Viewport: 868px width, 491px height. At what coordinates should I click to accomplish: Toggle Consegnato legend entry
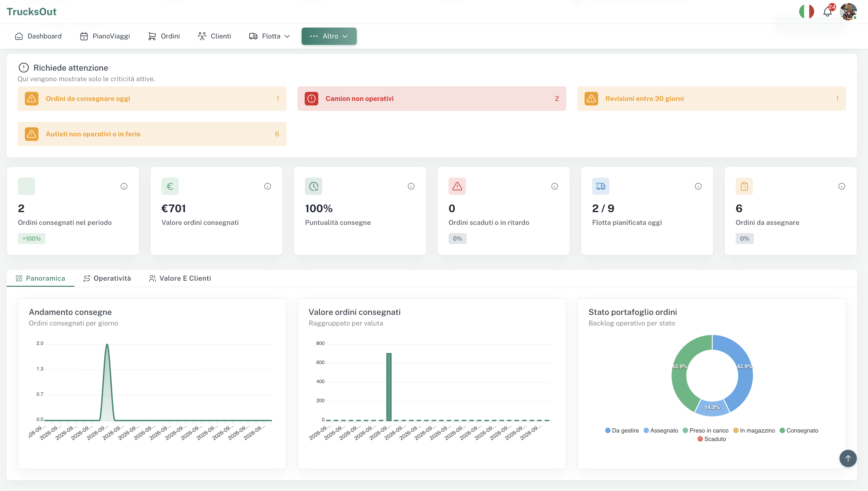point(799,430)
